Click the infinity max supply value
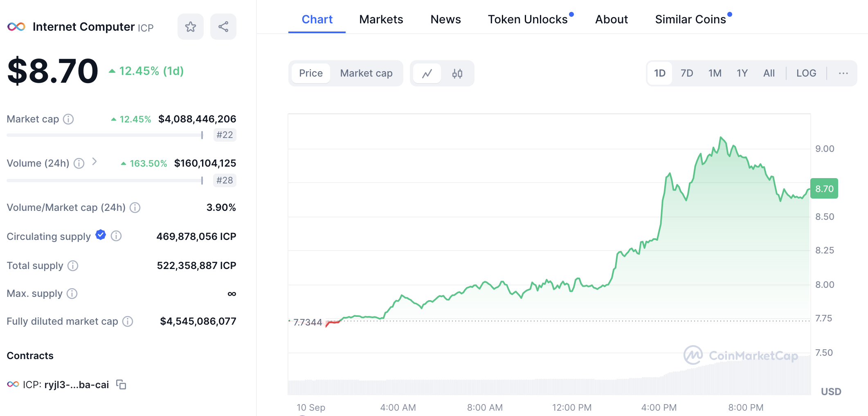The height and width of the screenshot is (416, 868). tap(232, 294)
